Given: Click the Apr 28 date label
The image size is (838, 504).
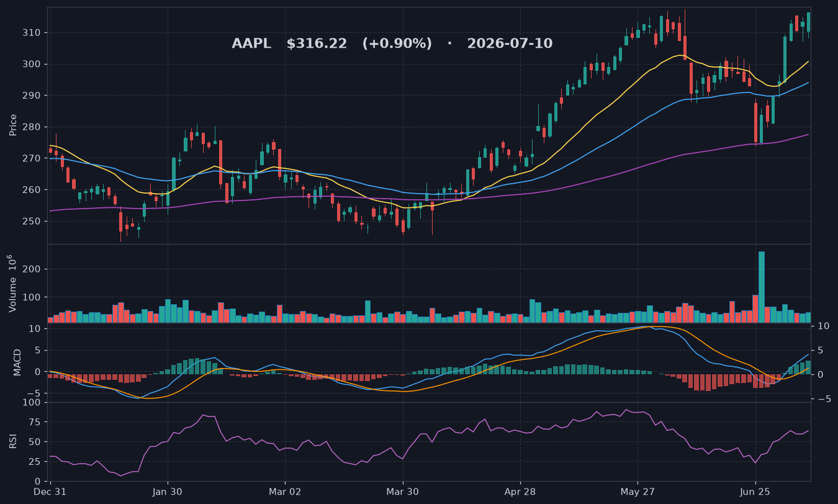Looking at the screenshot, I should click(520, 492).
